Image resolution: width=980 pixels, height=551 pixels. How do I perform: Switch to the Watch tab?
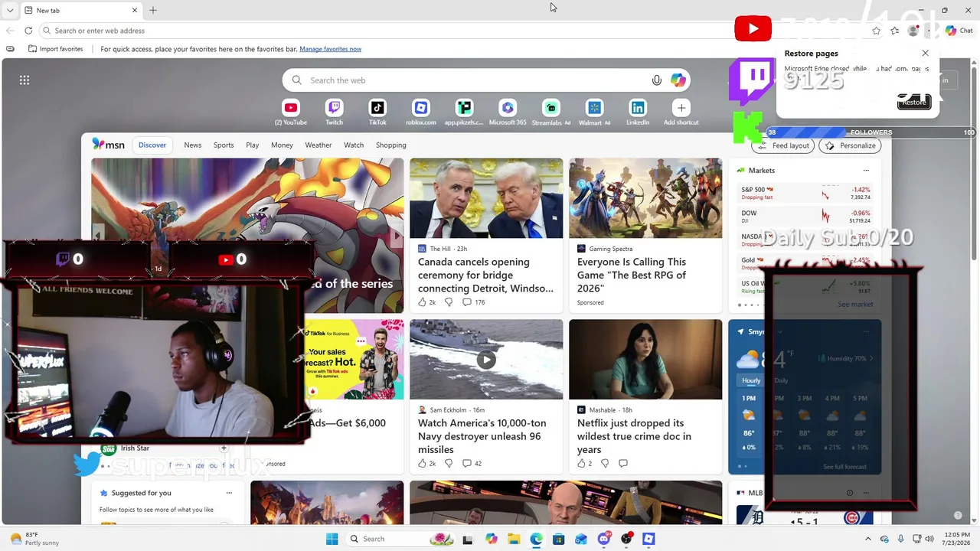(x=354, y=145)
